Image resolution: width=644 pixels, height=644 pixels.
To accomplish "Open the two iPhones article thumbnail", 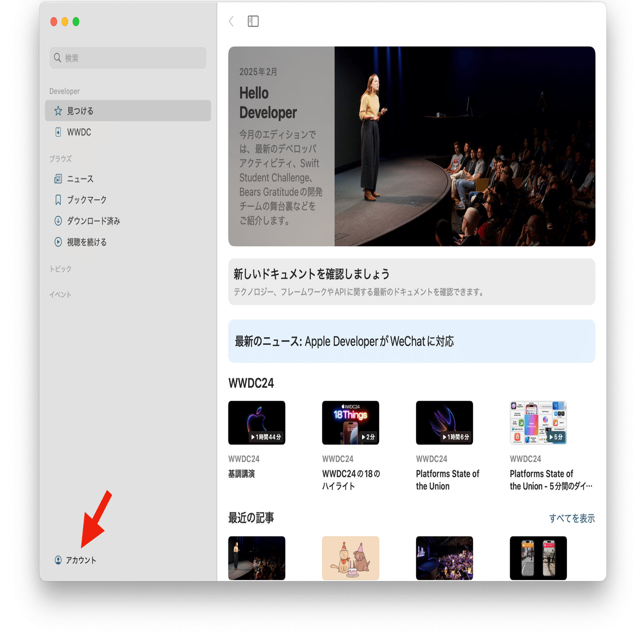I will (538, 558).
